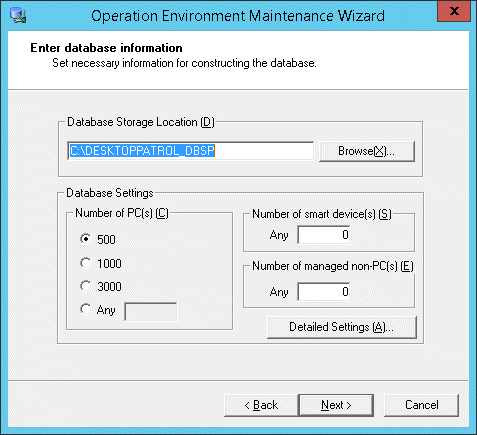Image resolution: width=477 pixels, height=435 pixels.
Task: Choose the 3000 PCs option
Action: [86, 286]
